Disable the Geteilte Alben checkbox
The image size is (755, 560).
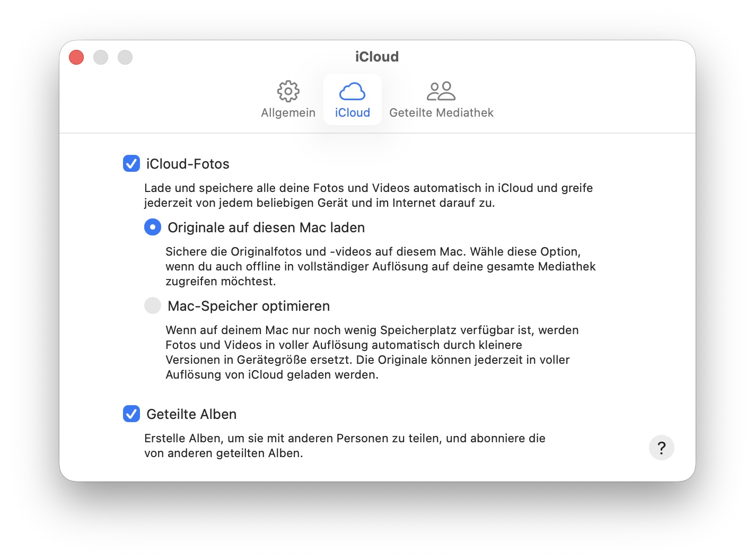[x=131, y=414]
